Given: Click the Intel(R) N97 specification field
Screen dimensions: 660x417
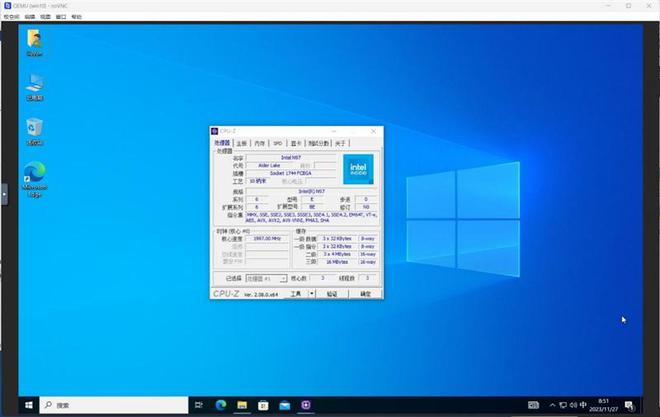Looking at the screenshot, I should click(311, 191).
